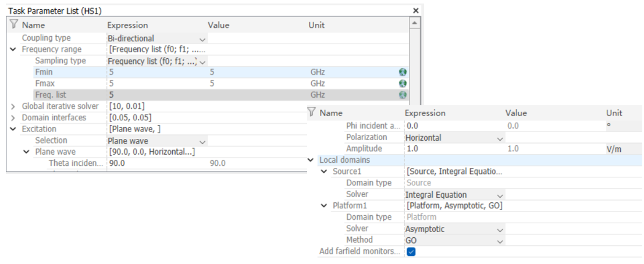Screen dimensions: 644x264
Task: Click the globe icon in the Fmax row
Action: (x=403, y=84)
